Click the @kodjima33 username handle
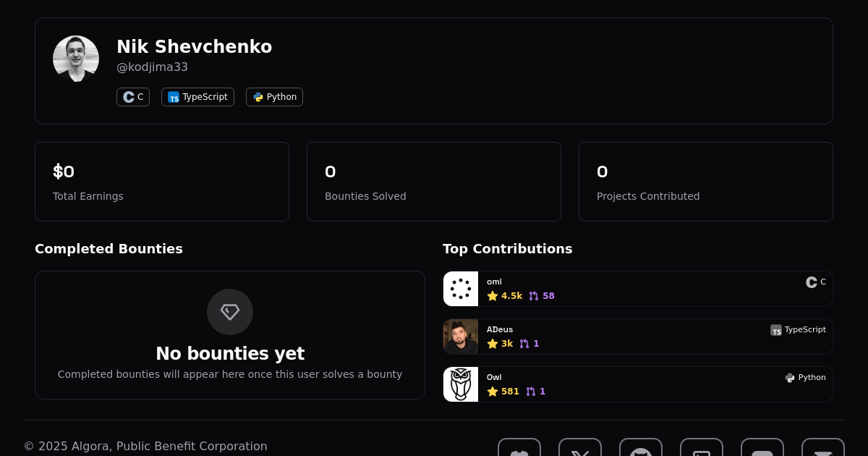 pyautogui.click(x=152, y=67)
